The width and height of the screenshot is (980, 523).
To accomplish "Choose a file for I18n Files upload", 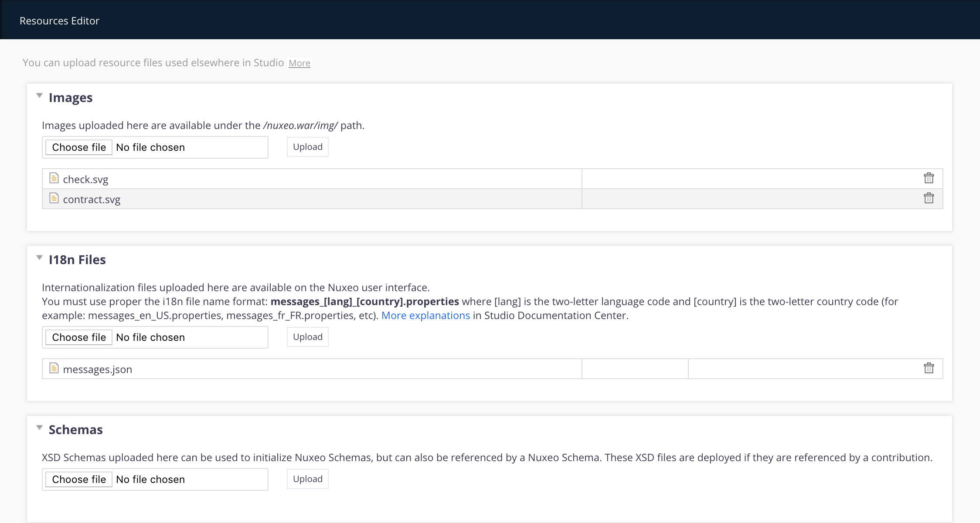I will [79, 337].
